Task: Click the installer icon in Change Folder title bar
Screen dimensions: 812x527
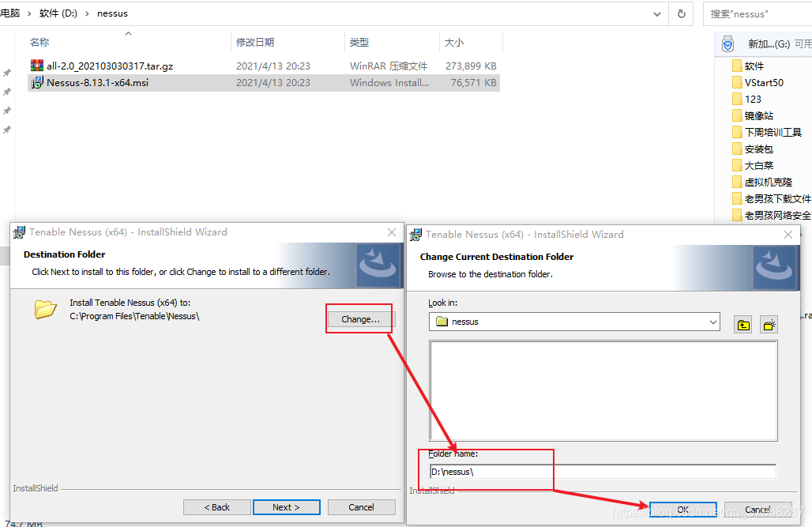Action: tap(415, 235)
